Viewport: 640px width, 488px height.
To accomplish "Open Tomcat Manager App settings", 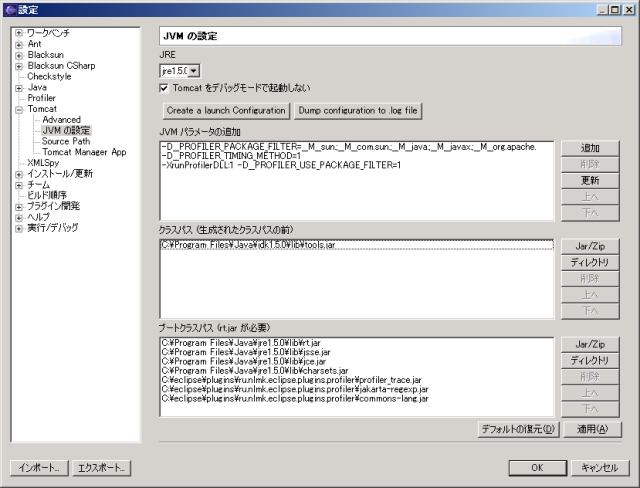I will (x=84, y=152).
